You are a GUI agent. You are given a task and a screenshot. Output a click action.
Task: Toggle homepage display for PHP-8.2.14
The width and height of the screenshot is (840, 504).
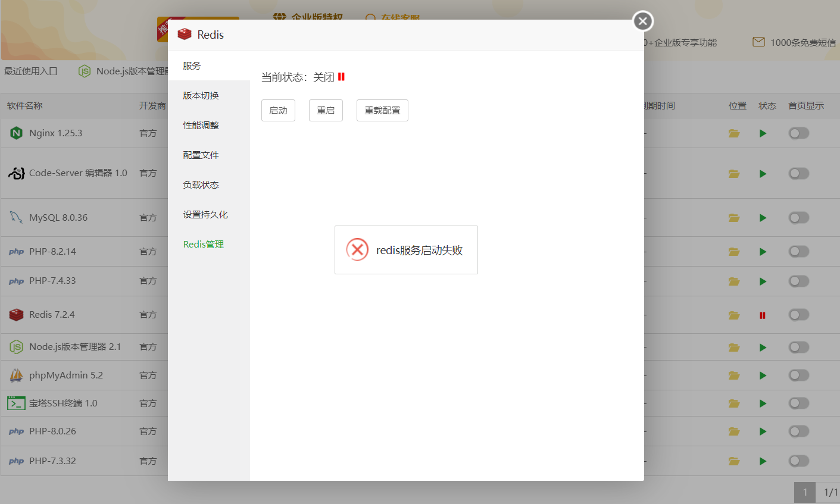coord(799,252)
